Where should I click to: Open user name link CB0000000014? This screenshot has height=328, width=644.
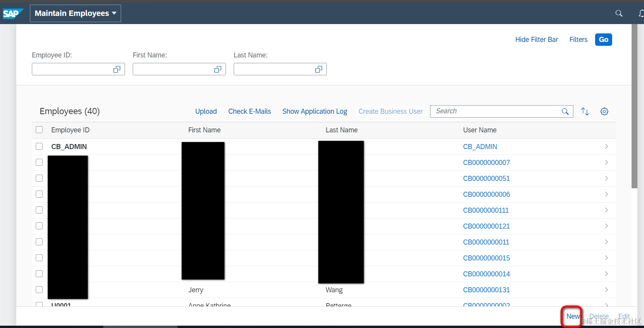coord(486,274)
